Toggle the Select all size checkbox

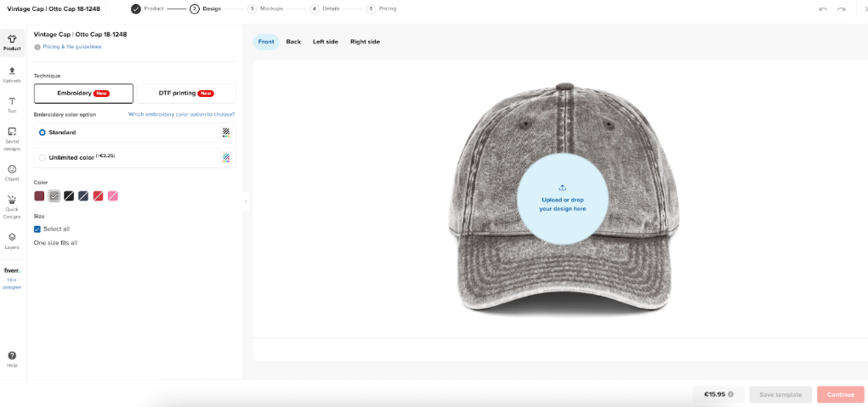[x=37, y=229]
